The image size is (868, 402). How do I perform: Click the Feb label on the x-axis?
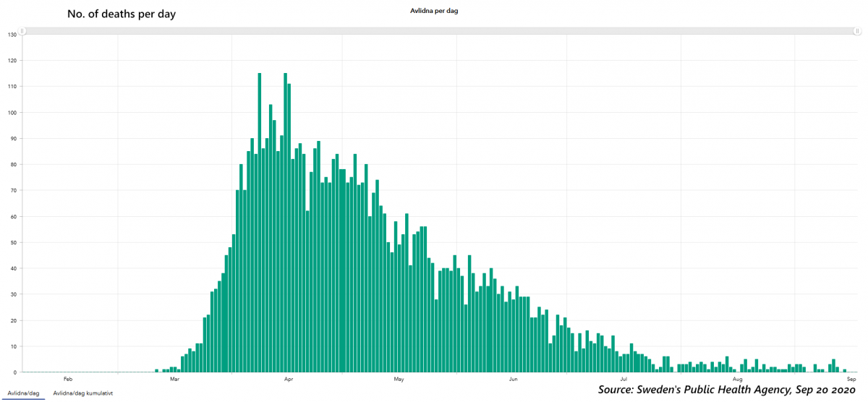pyautogui.click(x=68, y=379)
